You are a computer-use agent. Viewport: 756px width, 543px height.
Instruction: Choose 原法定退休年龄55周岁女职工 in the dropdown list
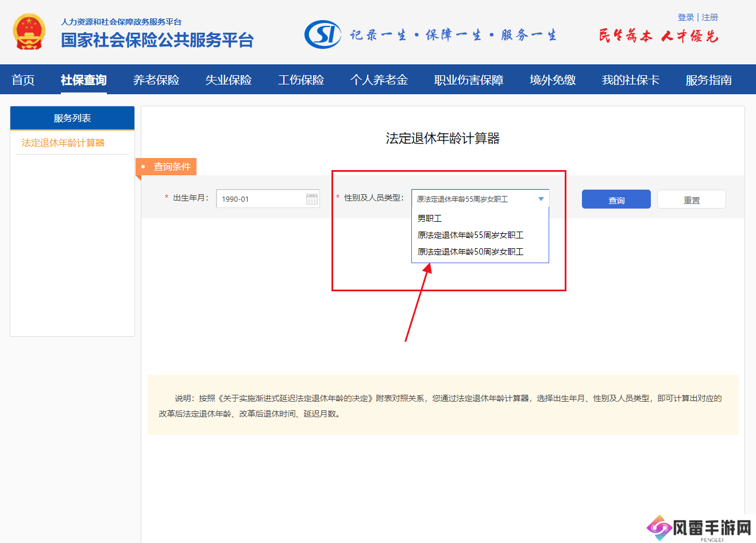[470, 235]
